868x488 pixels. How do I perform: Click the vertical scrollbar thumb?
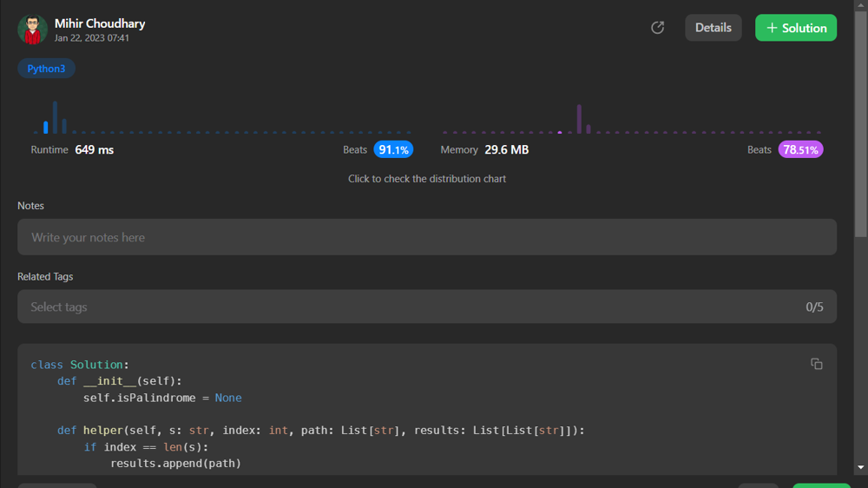(860, 122)
